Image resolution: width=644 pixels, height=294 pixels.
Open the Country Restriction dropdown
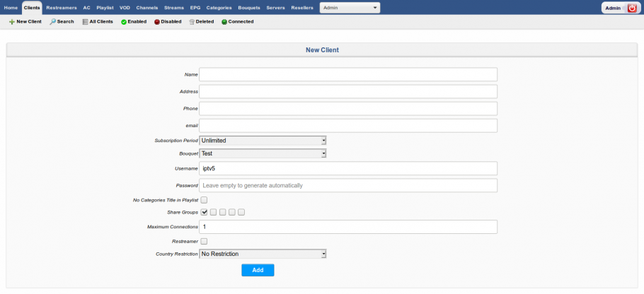coord(263,254)
